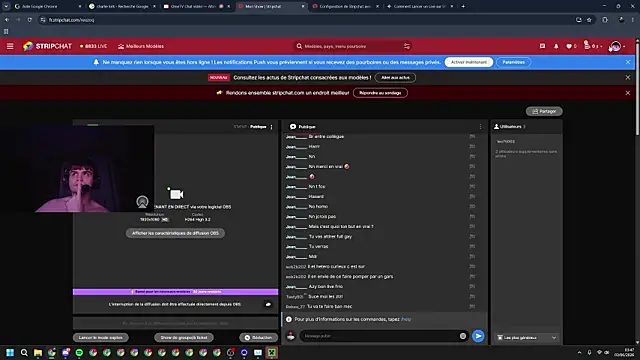640x360 pixels.
Task: Click the Paramètres notification button
Action: (513, 62)
